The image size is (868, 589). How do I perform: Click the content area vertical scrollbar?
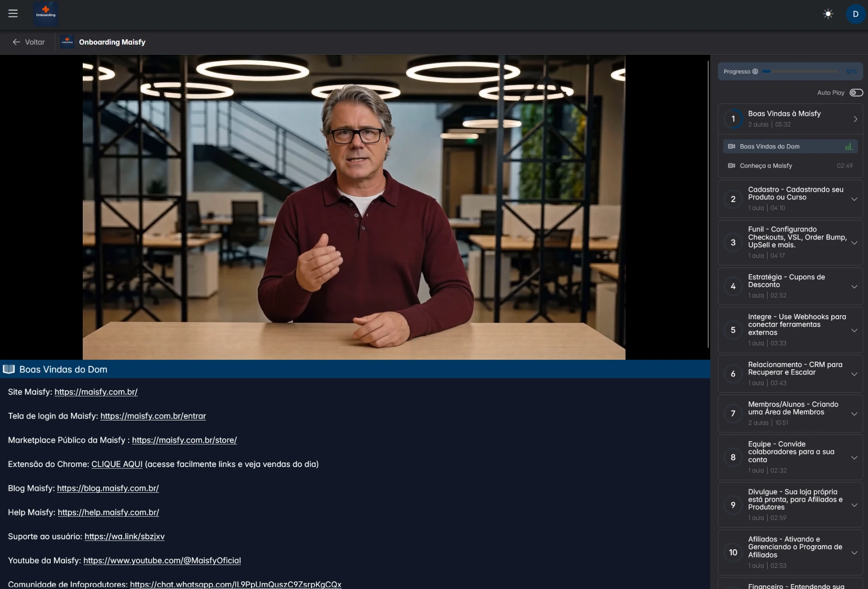708,204
